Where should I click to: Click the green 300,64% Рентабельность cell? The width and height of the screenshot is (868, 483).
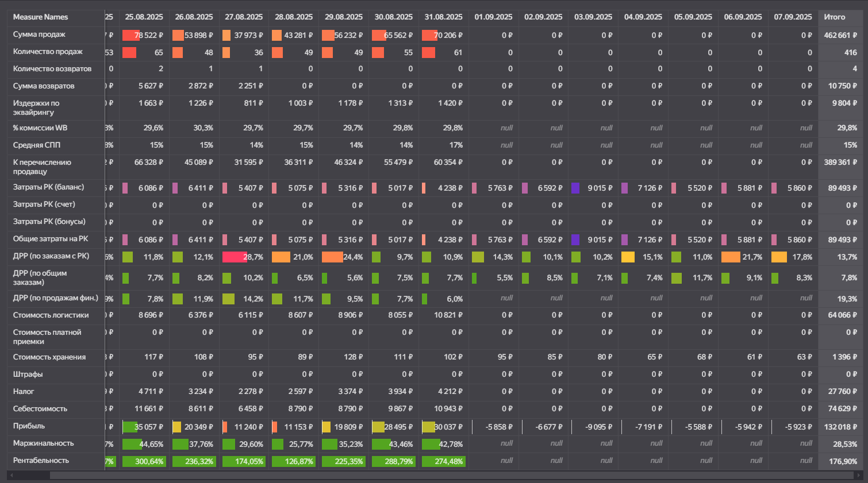click(x=144, y=461)
